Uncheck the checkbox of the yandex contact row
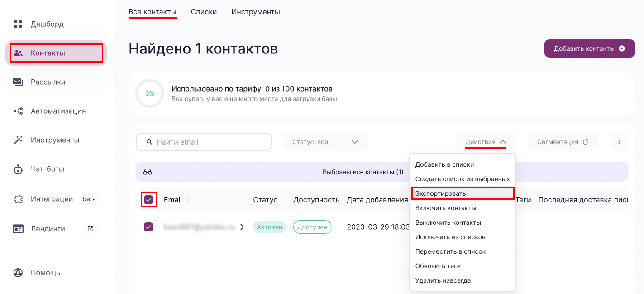The height and width of the screenshot is (294, 644). tap(148, 227)
